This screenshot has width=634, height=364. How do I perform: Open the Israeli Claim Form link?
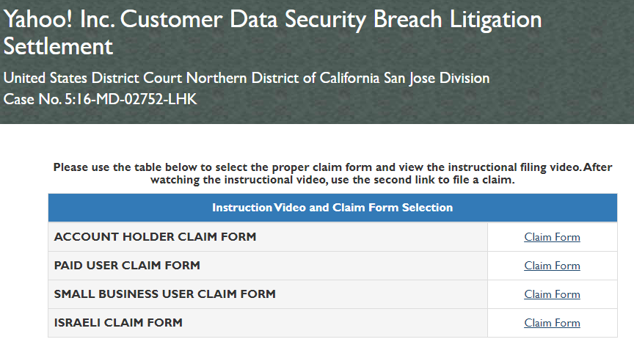click(552, 323)
